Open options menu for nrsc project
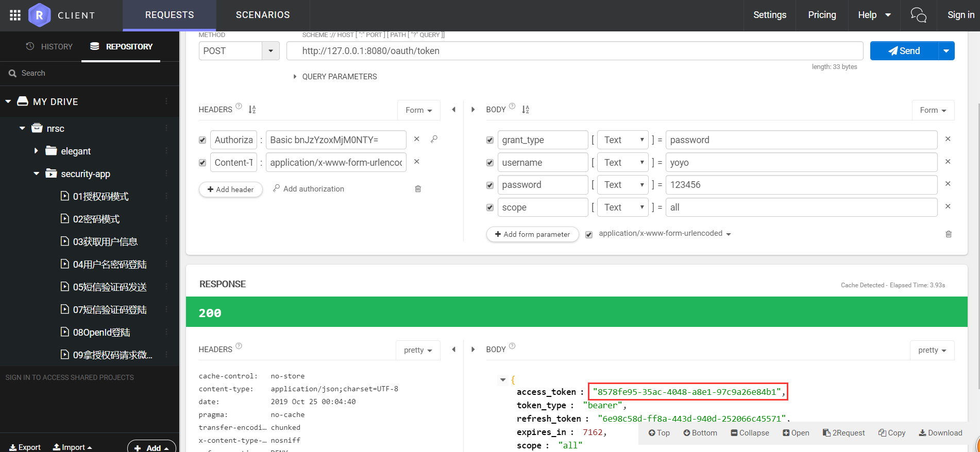Image resolution: width=980 pixels, height=452 pixels. pos(166,128)
